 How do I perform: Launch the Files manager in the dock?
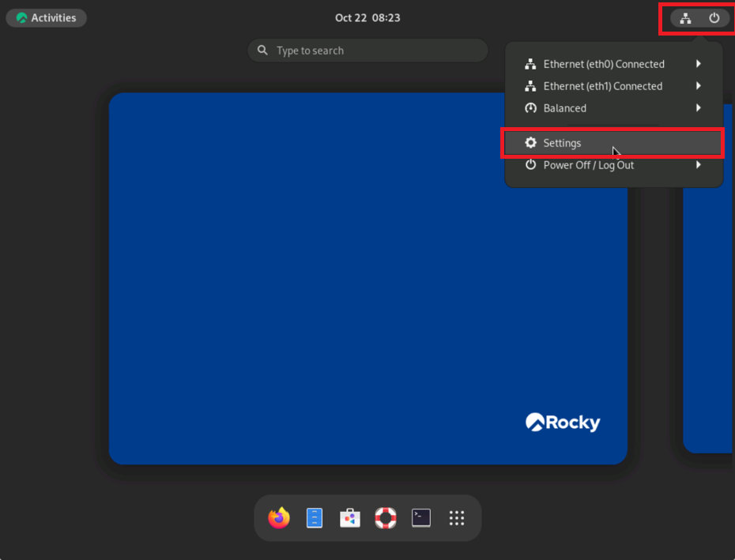tap(315, 518)
